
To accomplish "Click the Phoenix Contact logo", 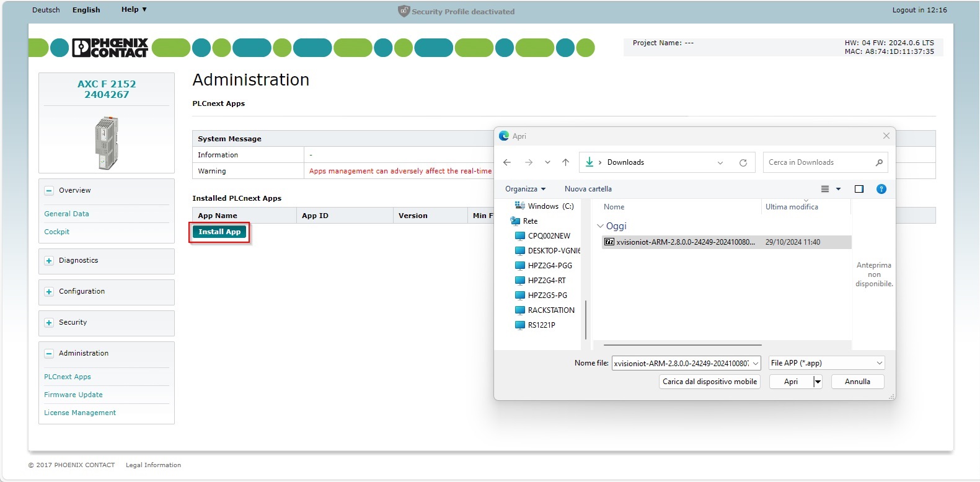I will [x=110, y=48].
